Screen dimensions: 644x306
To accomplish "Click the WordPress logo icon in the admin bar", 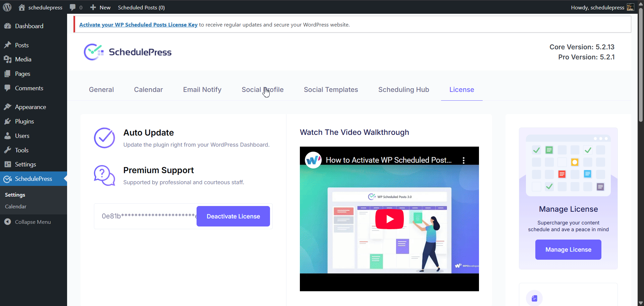I will tap(7, 7).
